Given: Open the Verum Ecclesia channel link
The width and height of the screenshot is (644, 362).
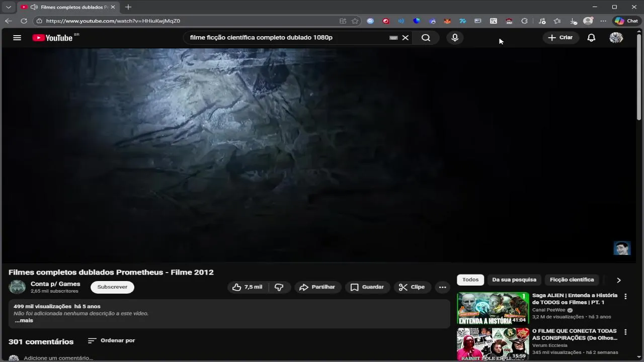Looking at the screenshot, I should (x=550, y=345).
